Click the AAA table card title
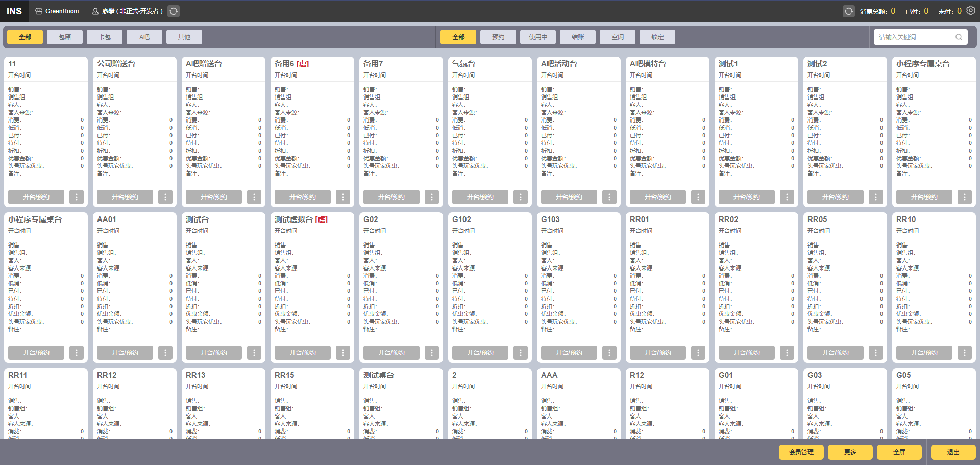Image resolution: width=980 pixels, height=465 pixels. click(x=549, y=375)
